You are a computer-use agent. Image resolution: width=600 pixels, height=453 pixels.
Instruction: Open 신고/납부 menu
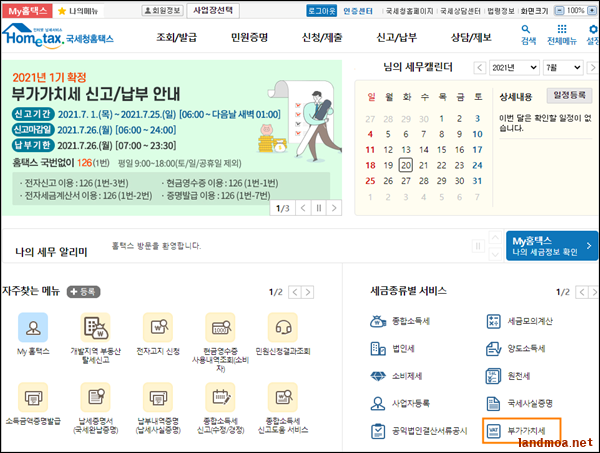click(x=396, y=37)
